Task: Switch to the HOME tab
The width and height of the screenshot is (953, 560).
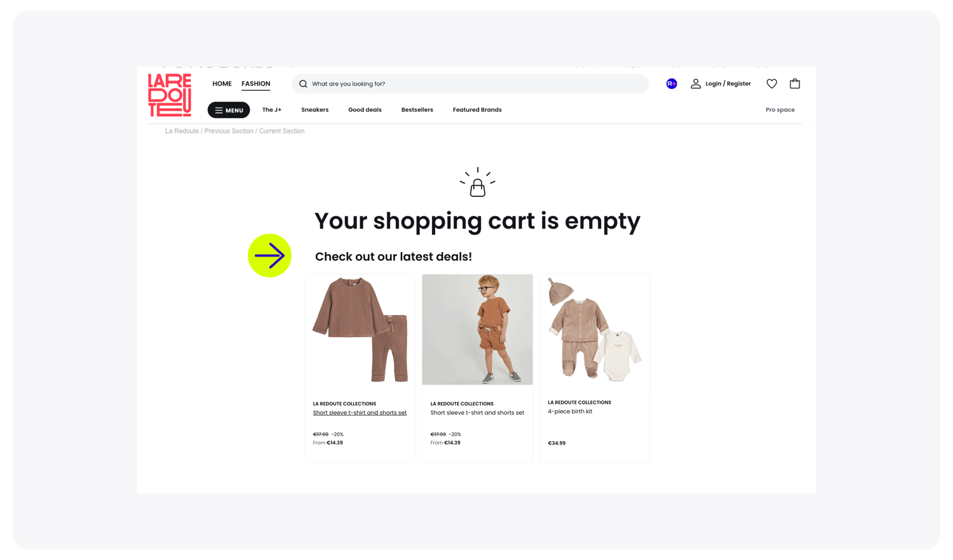Action: [x=222, y=84]
